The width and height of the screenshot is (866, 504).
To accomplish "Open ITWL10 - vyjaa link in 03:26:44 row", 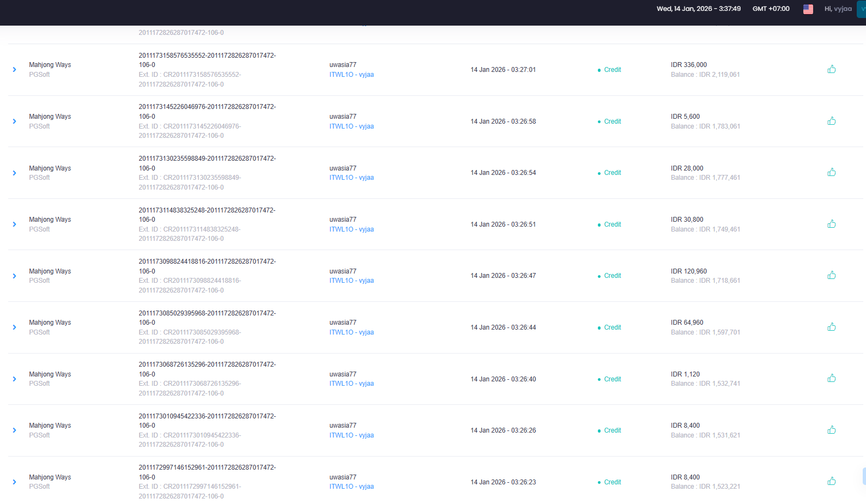I will 352,332.
